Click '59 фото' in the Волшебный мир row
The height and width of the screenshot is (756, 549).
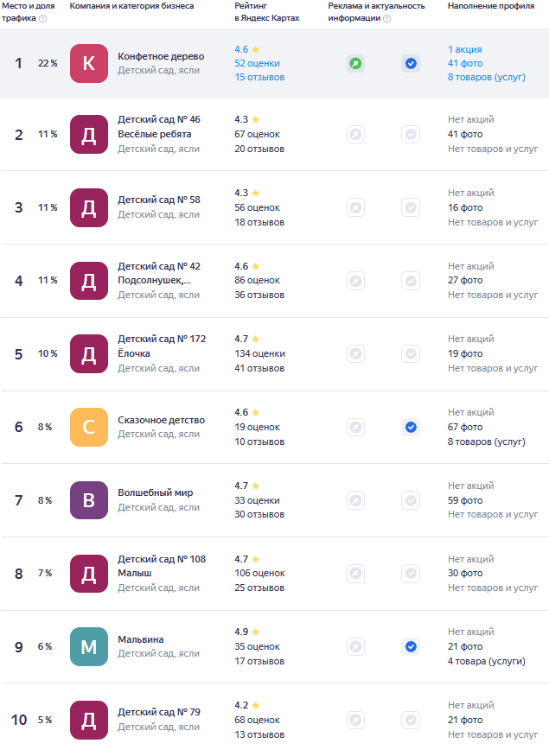465,500
